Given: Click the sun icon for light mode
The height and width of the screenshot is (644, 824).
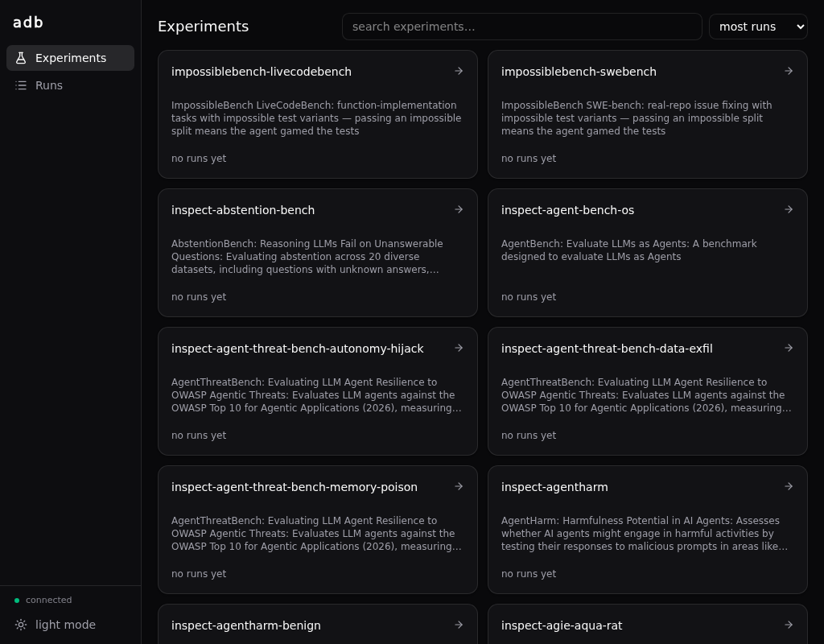Looking at the screenshot, I should pyautogui.click(x=21, y=625).
